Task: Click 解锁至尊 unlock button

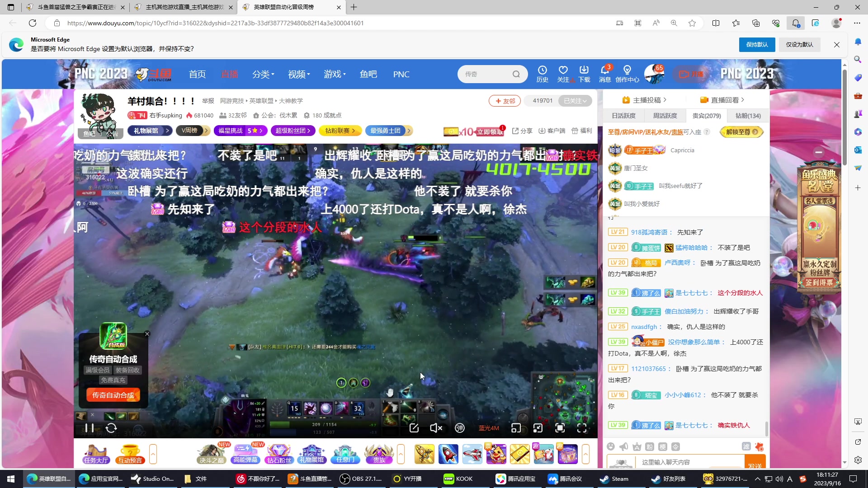Action: pos(742,132)
